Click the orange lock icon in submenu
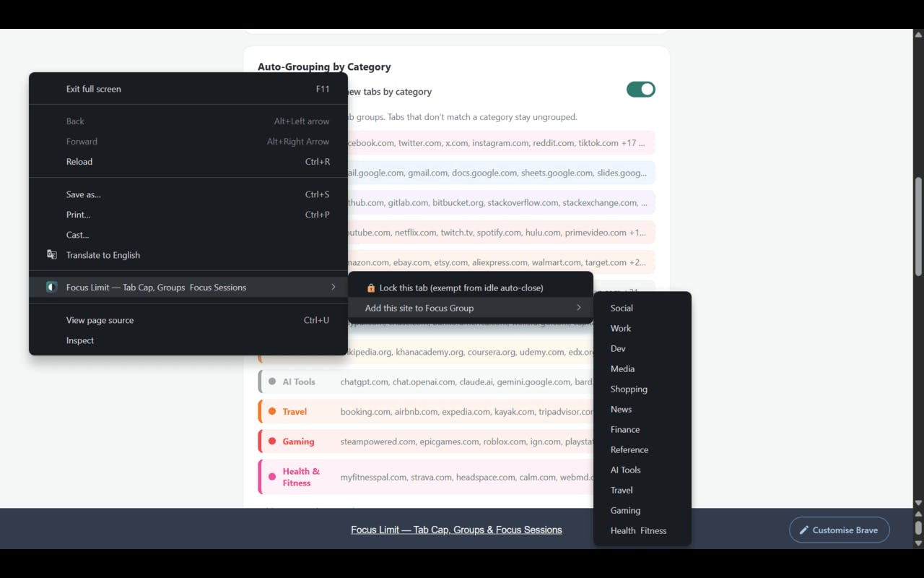This screenshot has width=924, height=578. tap(371, 288)
